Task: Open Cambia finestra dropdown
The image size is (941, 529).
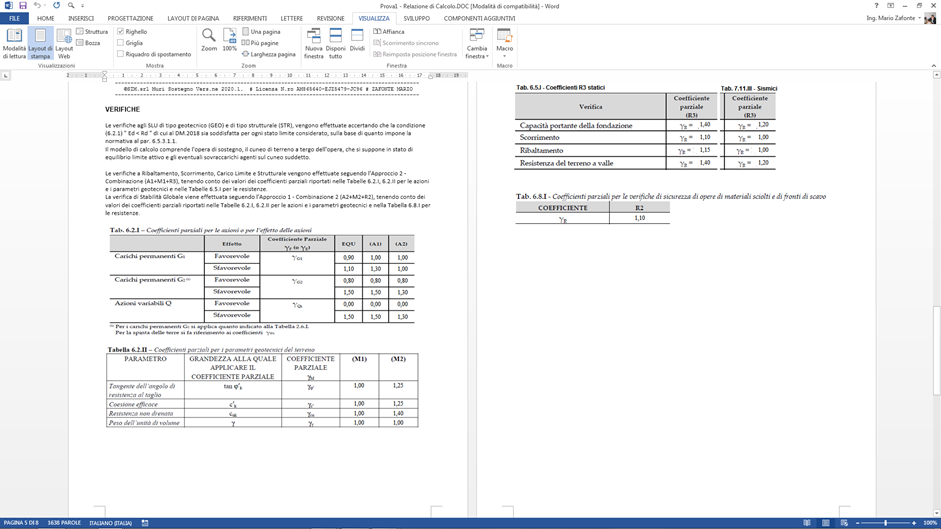Action: pos(477,44)
